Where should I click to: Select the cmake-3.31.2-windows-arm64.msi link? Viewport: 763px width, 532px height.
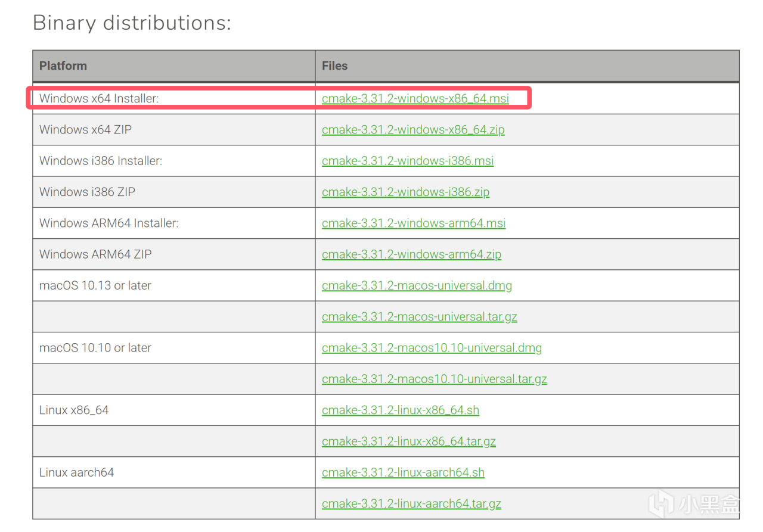click(413, 223)
